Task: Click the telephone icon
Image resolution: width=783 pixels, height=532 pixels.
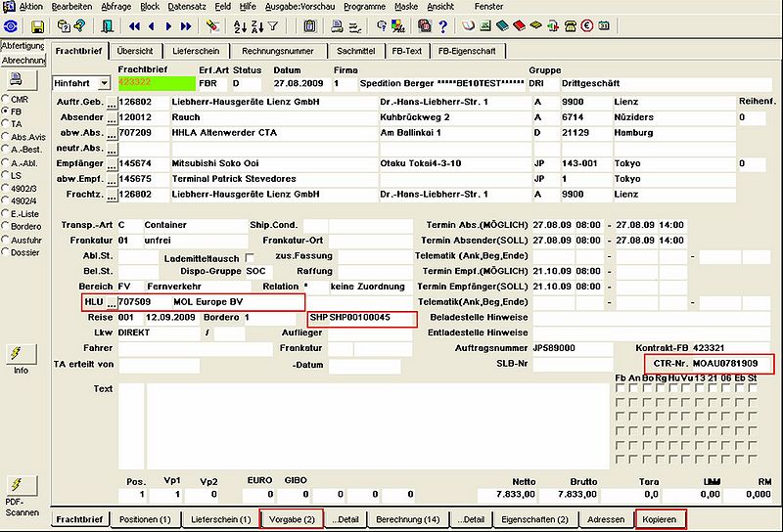Action: 571,26
